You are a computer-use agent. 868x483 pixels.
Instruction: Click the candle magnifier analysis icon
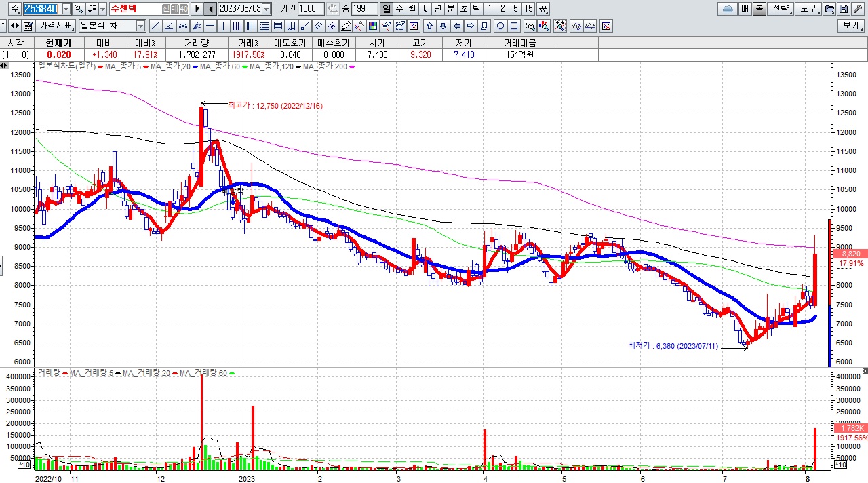click(x=544, y=26)
